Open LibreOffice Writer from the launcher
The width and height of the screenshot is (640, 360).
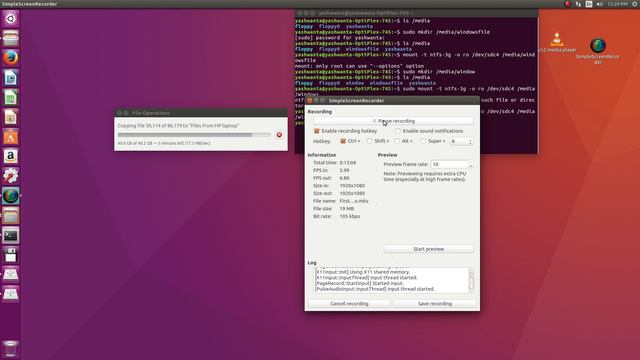(11, 78)
